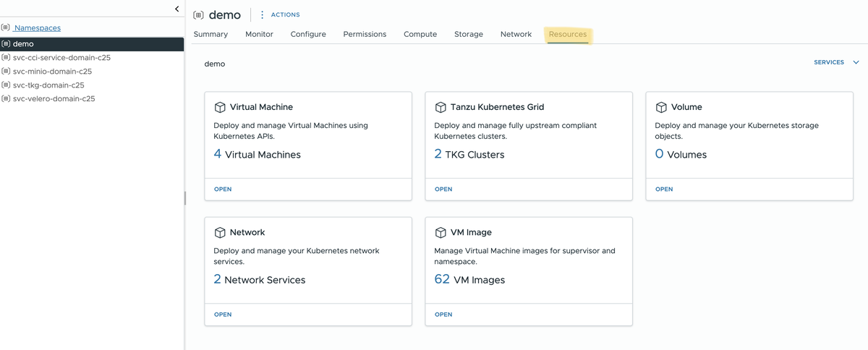Open the Tanzu Kubernetes Grid card
The width and height of the screenshot is (868, 350).
click(x=443, y=189)
